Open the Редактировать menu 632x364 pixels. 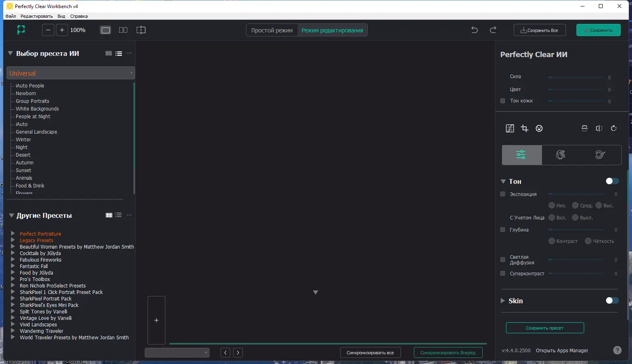tap(36, 16)
